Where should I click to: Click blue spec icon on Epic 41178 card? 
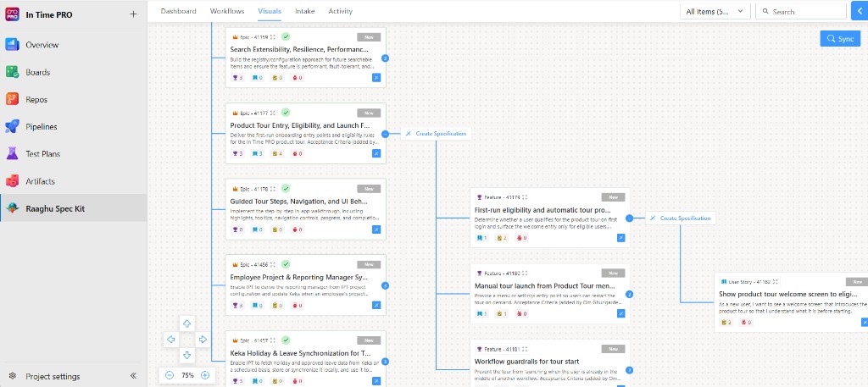click(x=376, y=229)
